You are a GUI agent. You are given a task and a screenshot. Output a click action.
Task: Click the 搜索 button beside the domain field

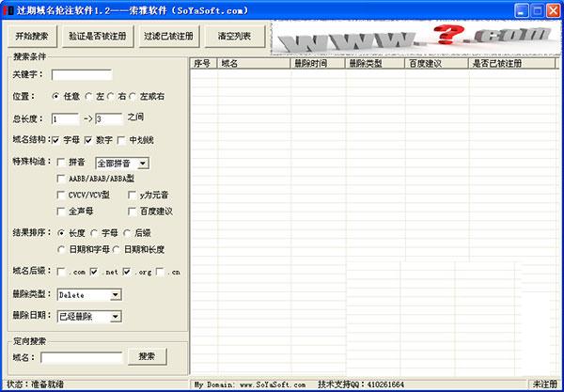147,356
